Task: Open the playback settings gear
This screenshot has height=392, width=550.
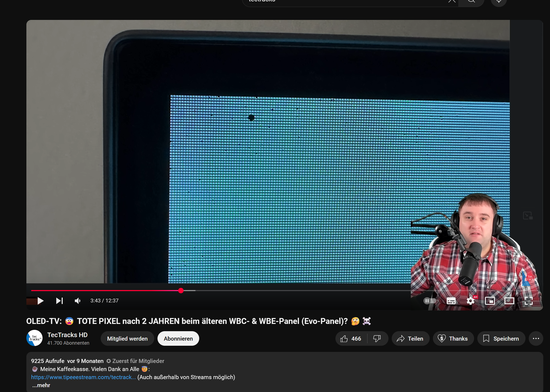Action: [x=471, y=301]
